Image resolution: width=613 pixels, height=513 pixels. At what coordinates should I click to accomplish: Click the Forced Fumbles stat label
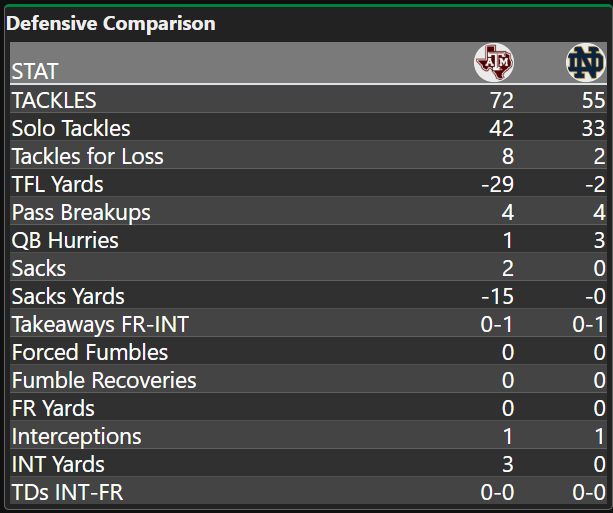point(90,352)
